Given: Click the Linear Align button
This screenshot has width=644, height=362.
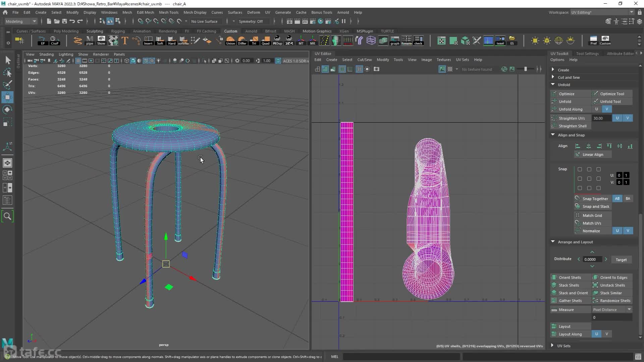Looking at the screenshot, I should 593,155.
